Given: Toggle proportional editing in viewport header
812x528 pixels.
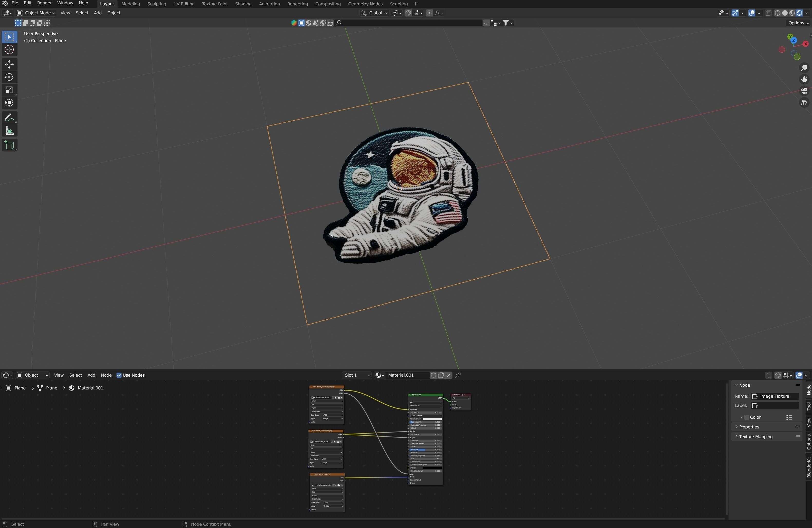Looking at the screenshot, I should click(x=429, y=13).
